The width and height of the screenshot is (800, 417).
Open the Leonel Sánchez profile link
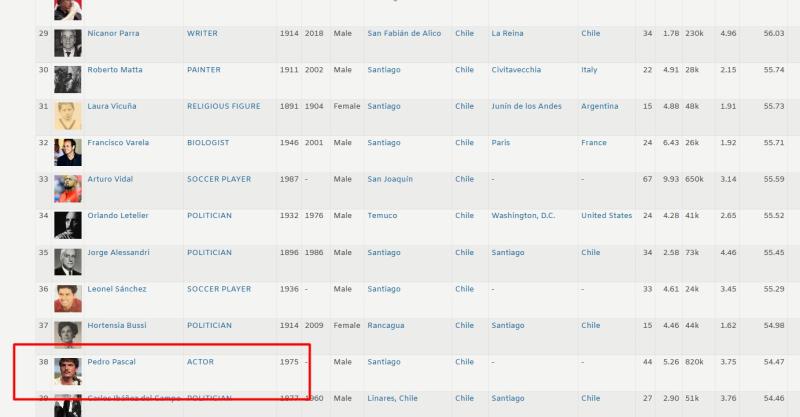pos(117,289)
